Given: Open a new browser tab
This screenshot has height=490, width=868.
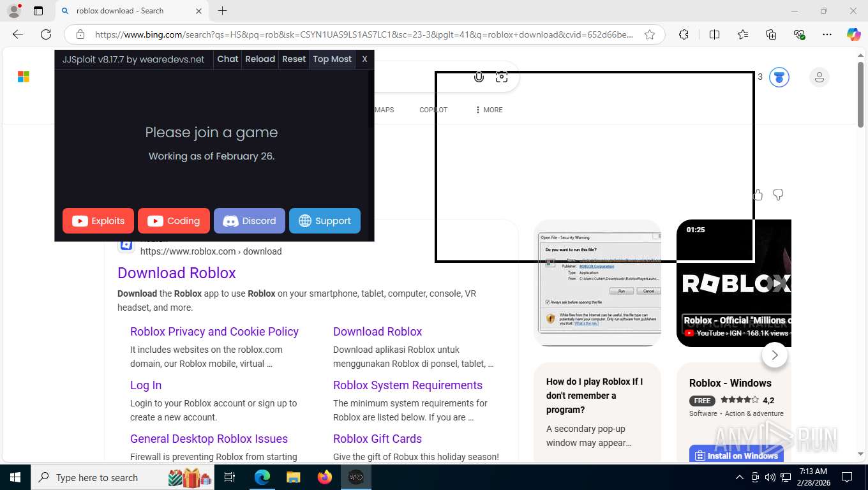Looking at the screenshot, I should [222, 11].
